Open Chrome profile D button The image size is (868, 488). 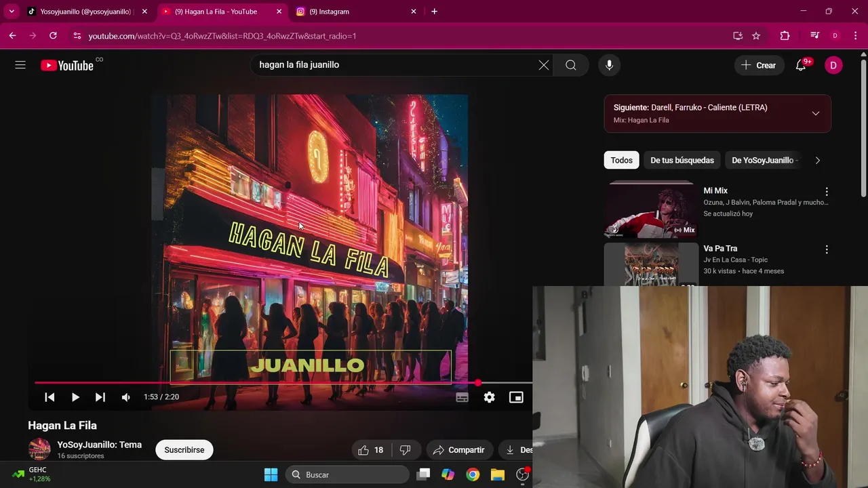click(835, 36)
